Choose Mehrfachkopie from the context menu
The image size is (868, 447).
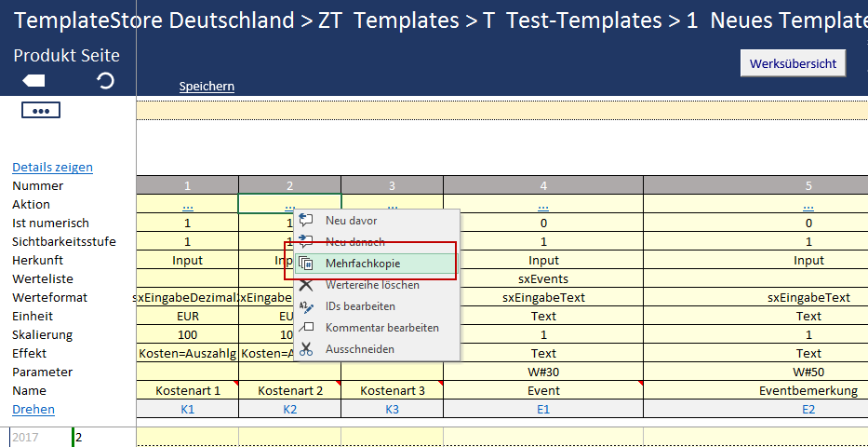tap(362, 264)
